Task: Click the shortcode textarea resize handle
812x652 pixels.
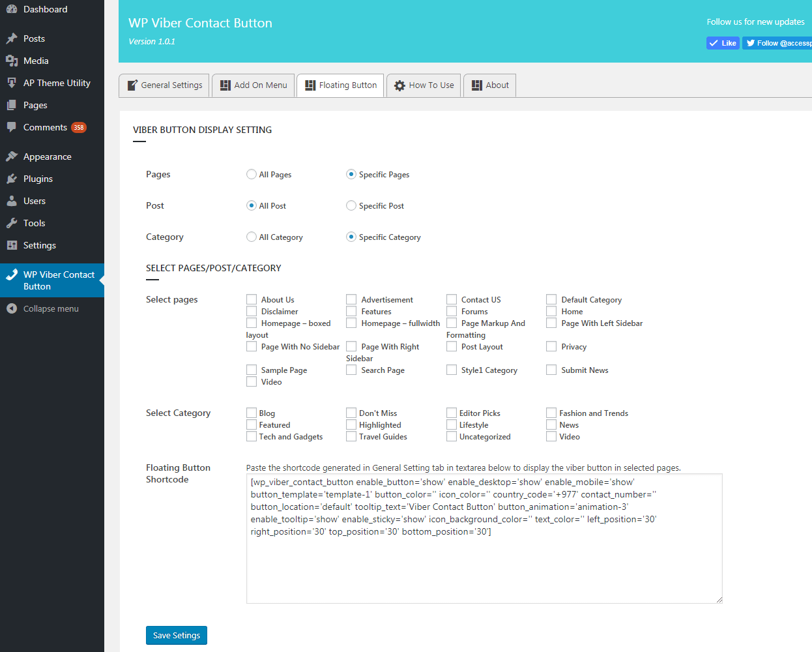Action: tap(719, 599)
